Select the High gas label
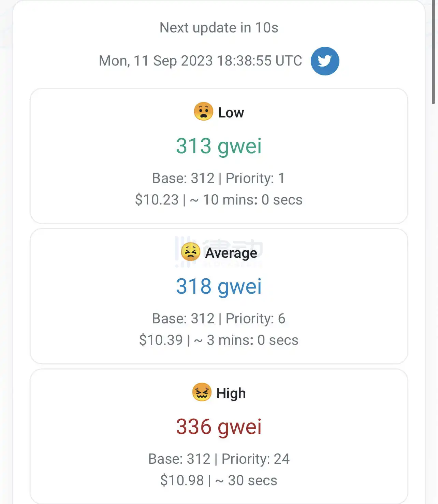Viewport: 438px width, 504px height. 231,393
